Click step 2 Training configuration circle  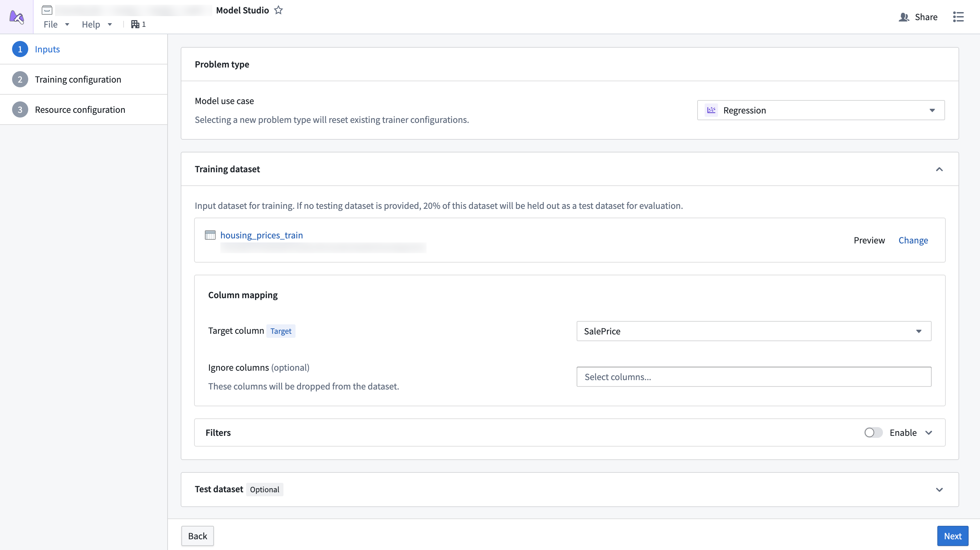[20, 79]
